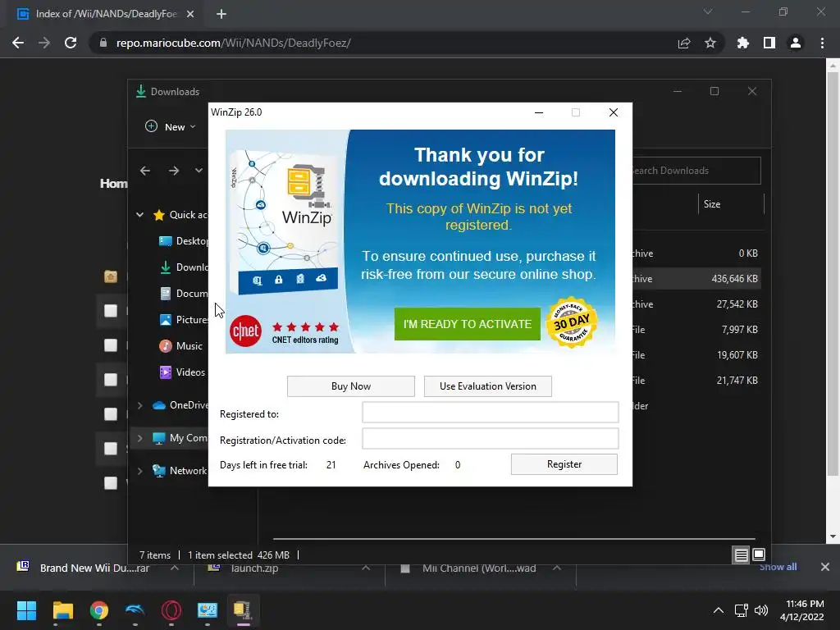Open File Explorer from taskbar
This screenshot has width=840, height=630.
(x=62, y=610)
